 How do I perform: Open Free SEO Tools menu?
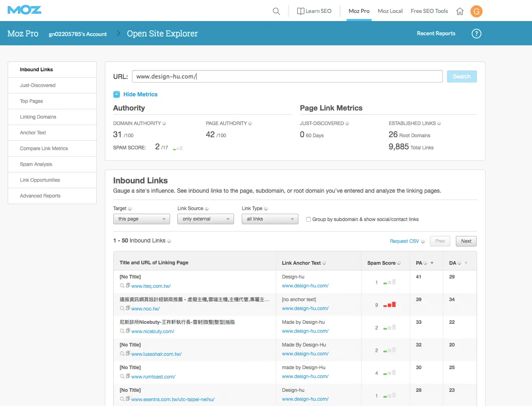point(429,11)
